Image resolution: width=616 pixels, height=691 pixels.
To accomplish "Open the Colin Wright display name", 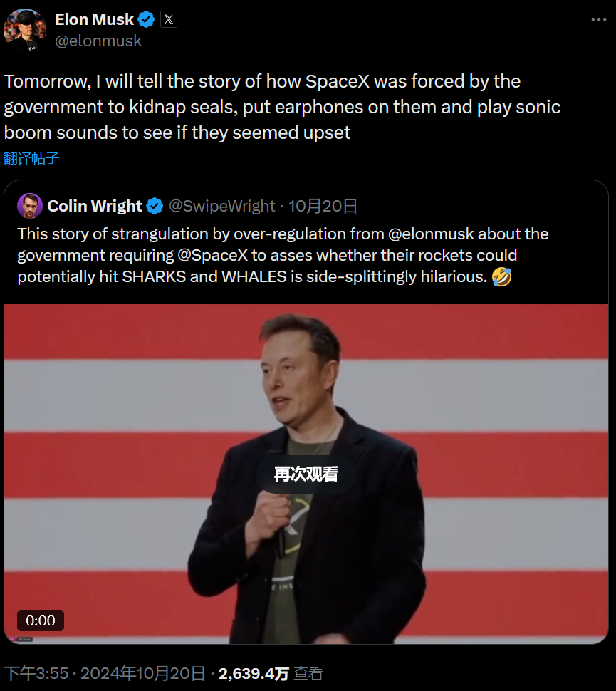I will [95, 207].
